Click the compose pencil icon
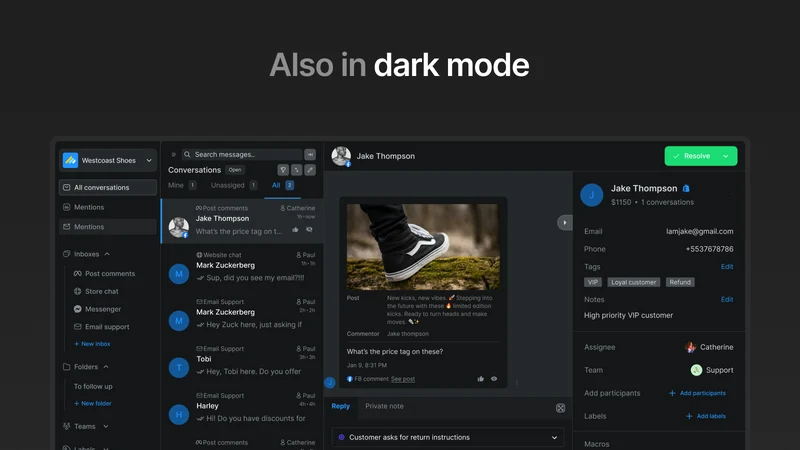Screen dimensions: 800x450 coord(310,170)
